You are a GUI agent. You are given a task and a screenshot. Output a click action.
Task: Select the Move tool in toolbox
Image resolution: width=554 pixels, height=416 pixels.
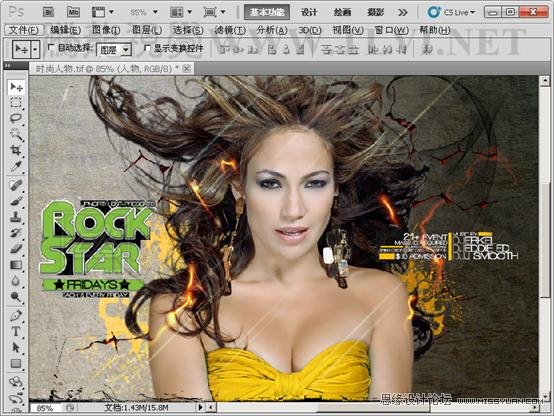pyautogui.click(x=16, y=87)
